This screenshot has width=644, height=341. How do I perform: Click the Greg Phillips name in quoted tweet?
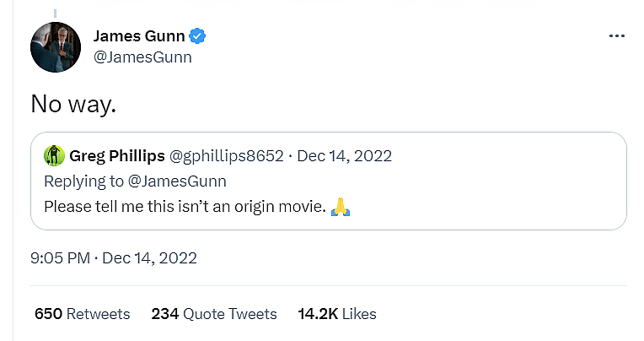pos(116,156)
